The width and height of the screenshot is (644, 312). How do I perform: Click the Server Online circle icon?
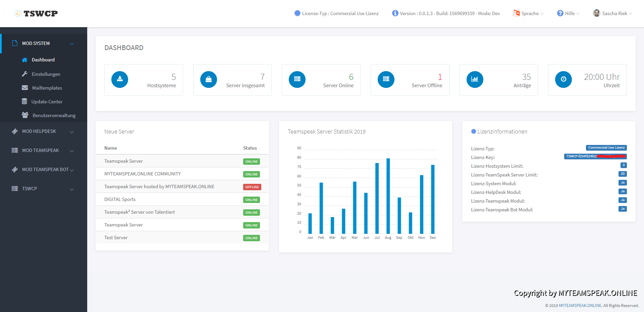tap(297, 80)
